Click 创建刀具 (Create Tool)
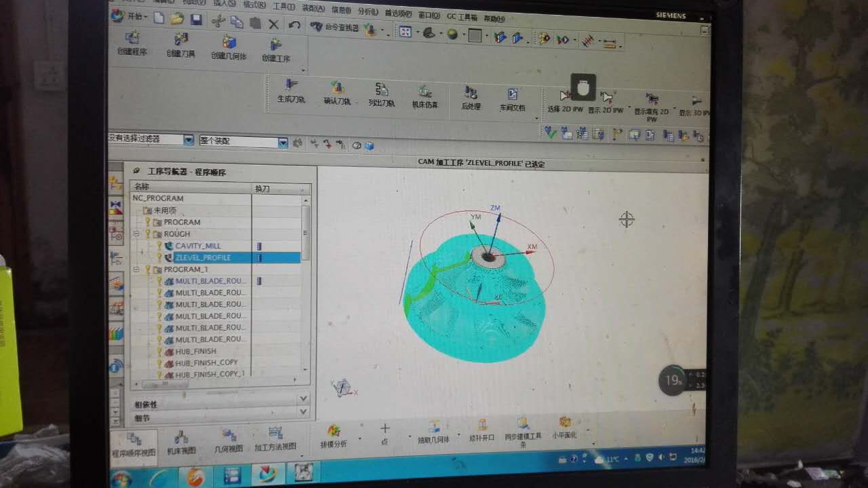Screen dimensions: 868x488 pyautogui.click(x=180, y=45)
